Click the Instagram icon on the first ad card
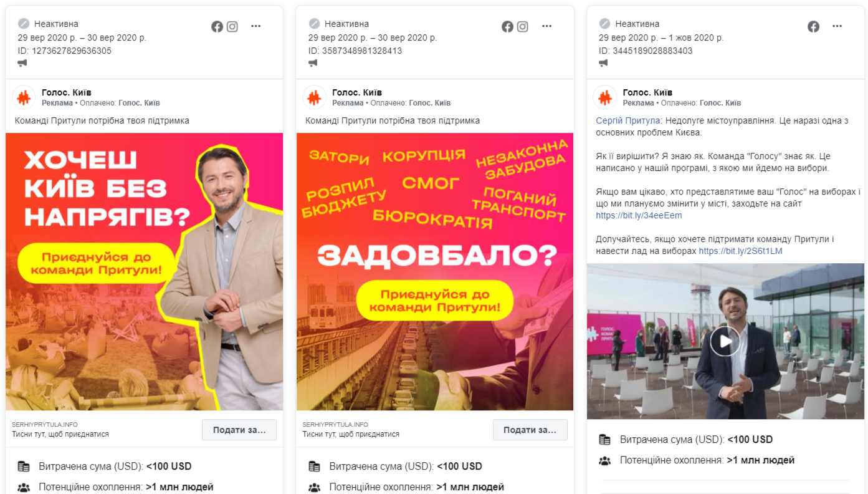This screenshot has height=494, width=868. tap(232, 27)
